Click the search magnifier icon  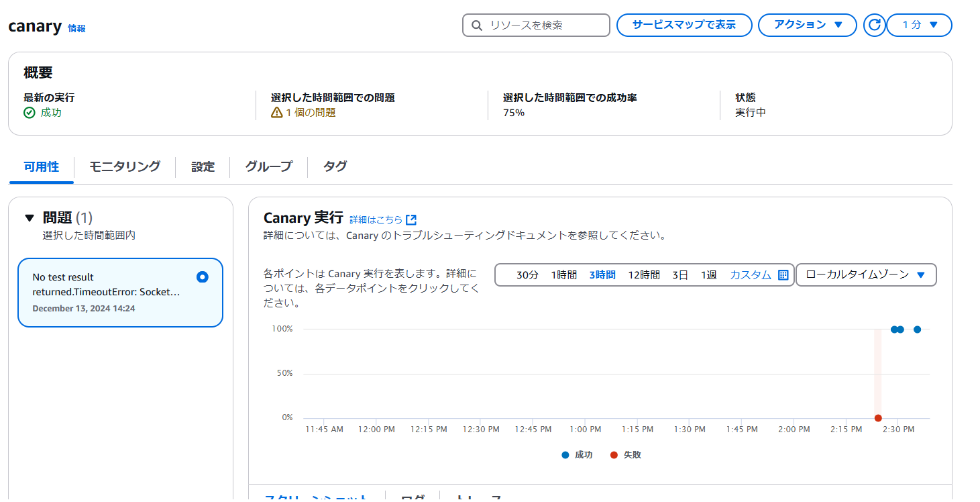477,26
